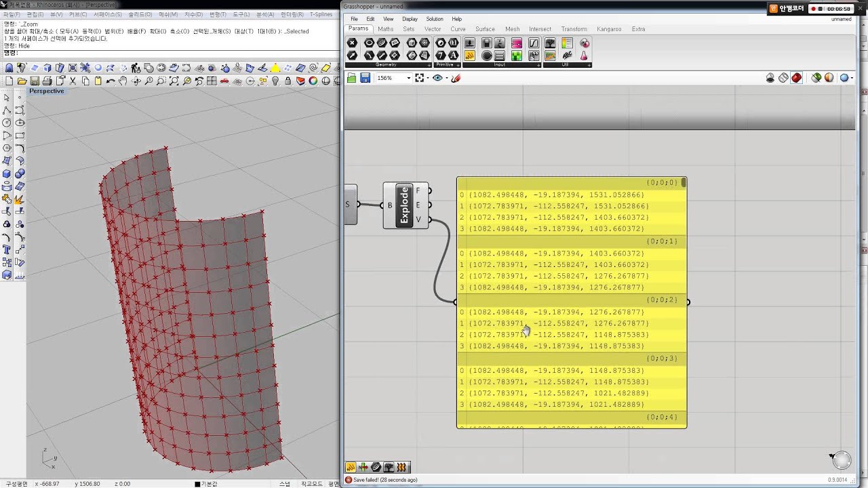The image size is (868, 488).
Task: Click V output of the Explode component
Action: click(418, 219)
